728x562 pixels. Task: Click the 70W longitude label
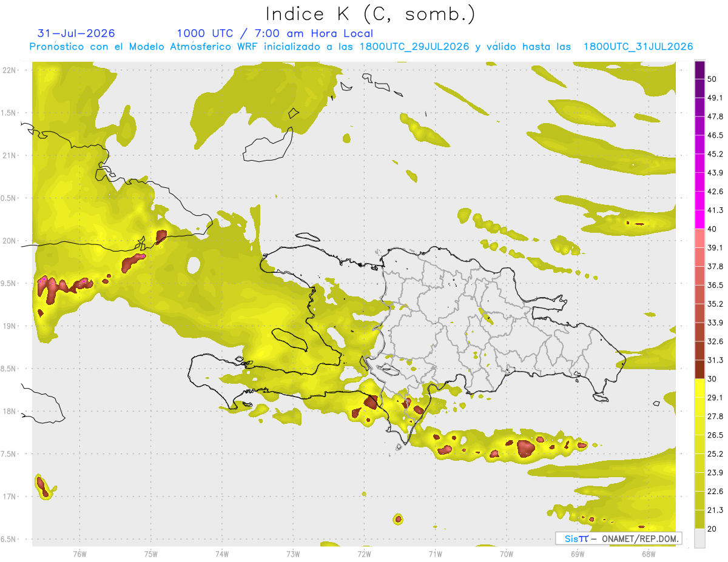[507, 554]
